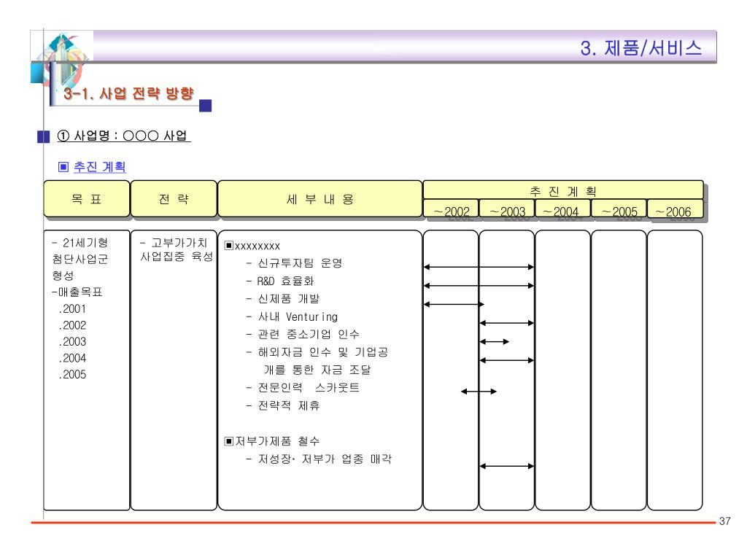Image resolution: width=747 pixels, height=560 pixels.
Task: Select the '.2004' sales target entry
Action: [x=72, y=357]
